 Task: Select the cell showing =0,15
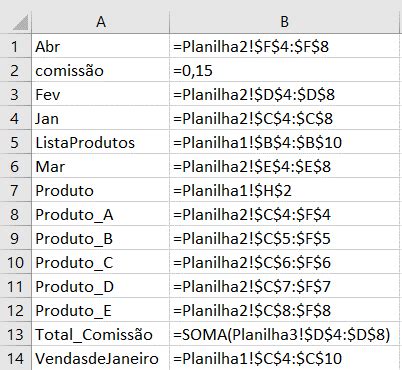click(284, 70)
